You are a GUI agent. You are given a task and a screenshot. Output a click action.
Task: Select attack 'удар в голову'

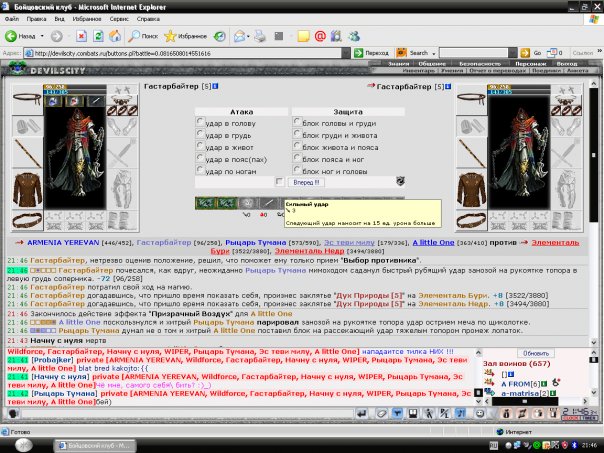click(x=200, y=122)
